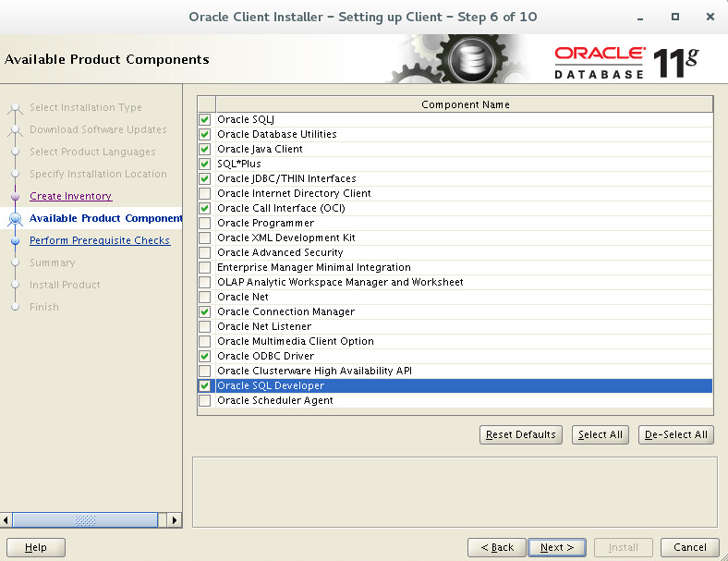This screenshot has height=561, width=728.
Task: Check the Oracle Programmer checkbox
Action: click(x=205, y=223)
